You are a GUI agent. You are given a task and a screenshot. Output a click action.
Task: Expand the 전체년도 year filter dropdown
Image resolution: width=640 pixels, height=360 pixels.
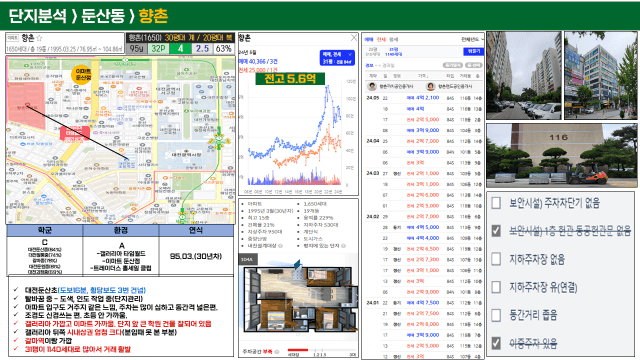[x=472, y=40]
